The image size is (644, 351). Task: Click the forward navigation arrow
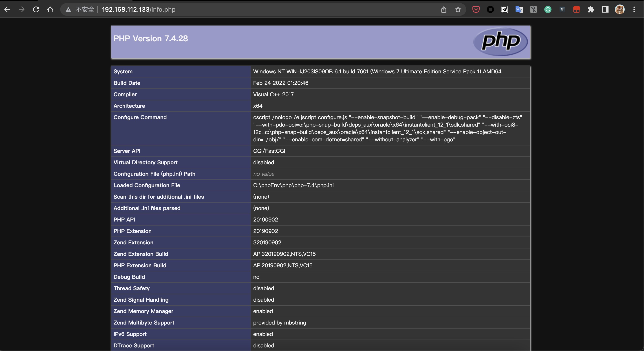[22, 9]
